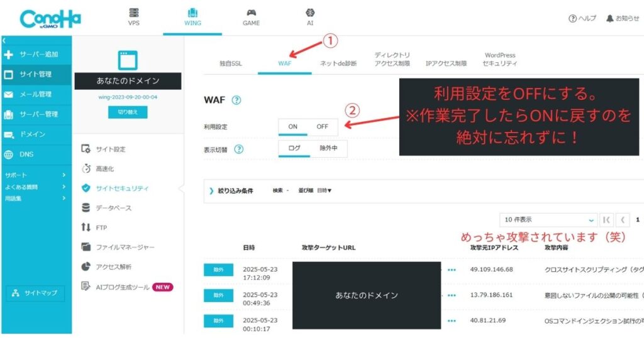This screenshot has height=338, width=644.
Task: Show URL details for 49.109.146.68 row
Action: coord(452,270)
